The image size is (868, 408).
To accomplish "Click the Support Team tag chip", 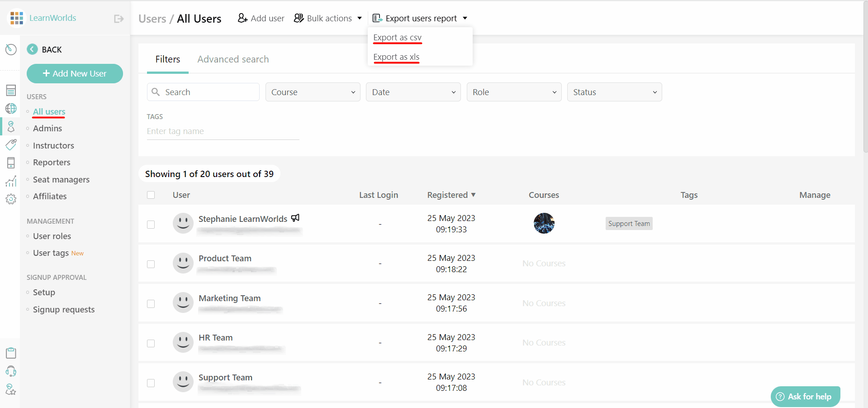I will 629,223.
